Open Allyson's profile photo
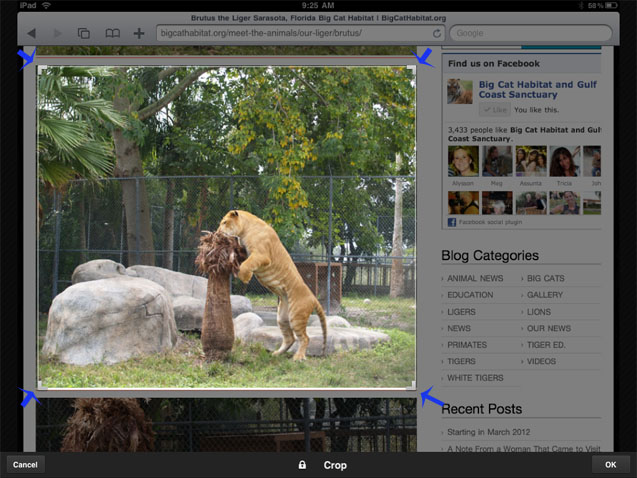 [x=463, y=161]
